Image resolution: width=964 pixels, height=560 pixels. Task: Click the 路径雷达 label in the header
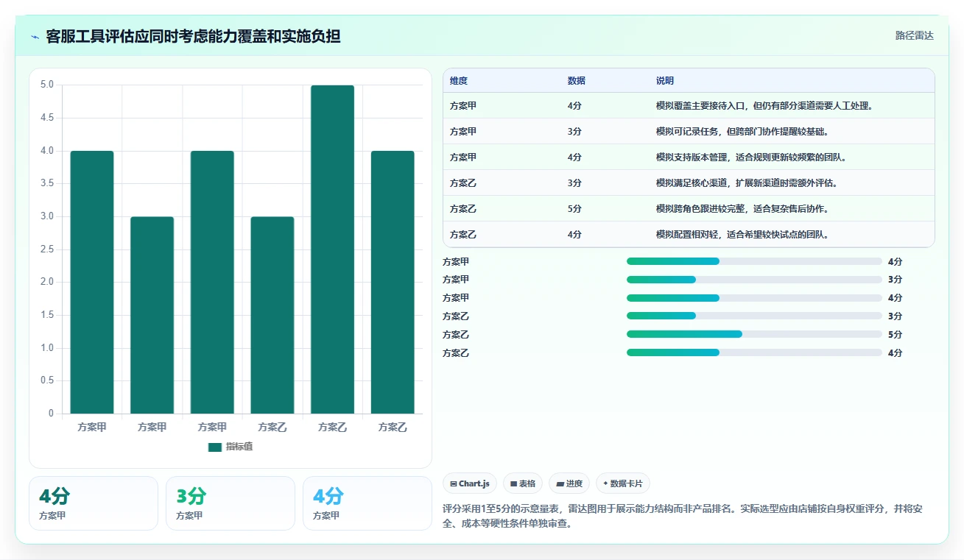coord(914,35)
